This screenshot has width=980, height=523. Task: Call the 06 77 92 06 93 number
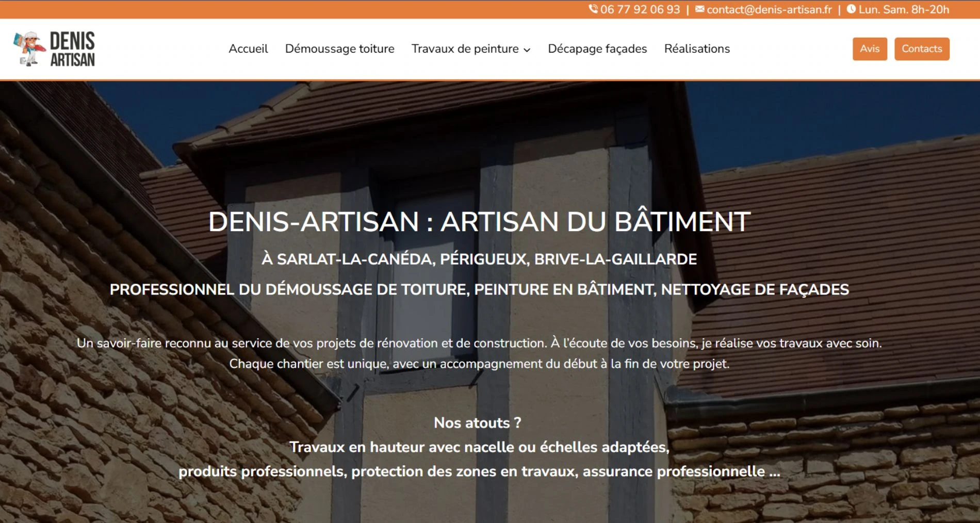pos(640,9)
